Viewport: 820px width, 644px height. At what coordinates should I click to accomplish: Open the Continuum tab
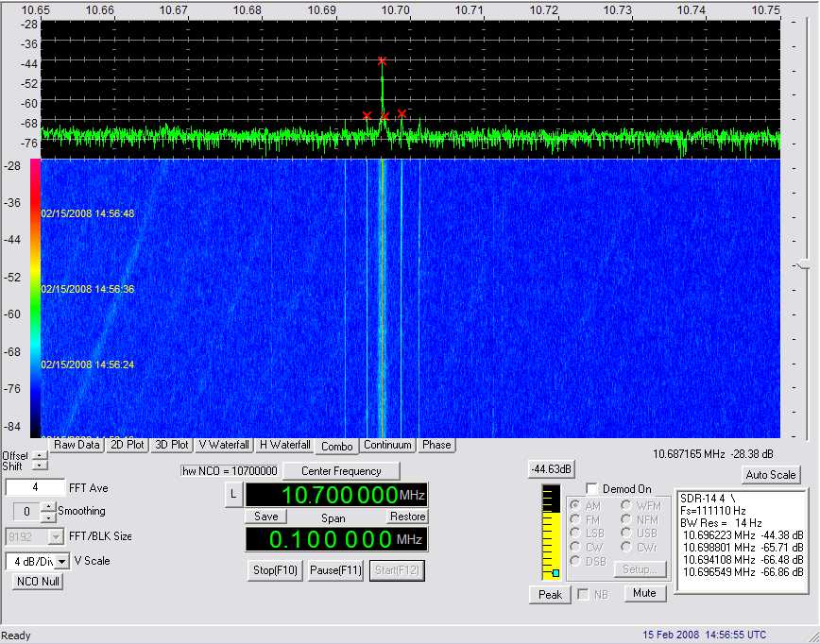(x=387, y=445)
